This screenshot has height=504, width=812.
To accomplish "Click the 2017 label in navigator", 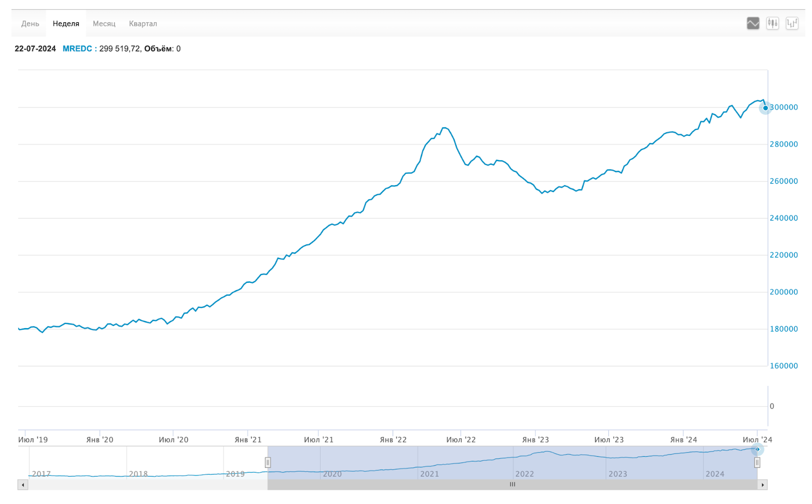I will [x=41, y=474].
